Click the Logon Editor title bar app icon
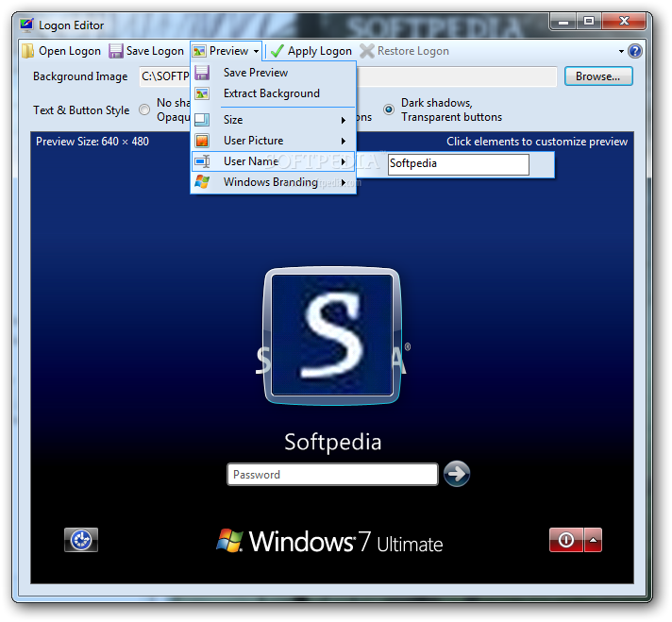 point(26,25)
